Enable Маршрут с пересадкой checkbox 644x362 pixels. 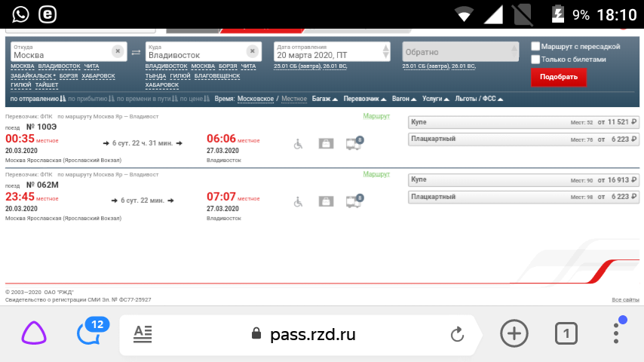pos(535,46)
